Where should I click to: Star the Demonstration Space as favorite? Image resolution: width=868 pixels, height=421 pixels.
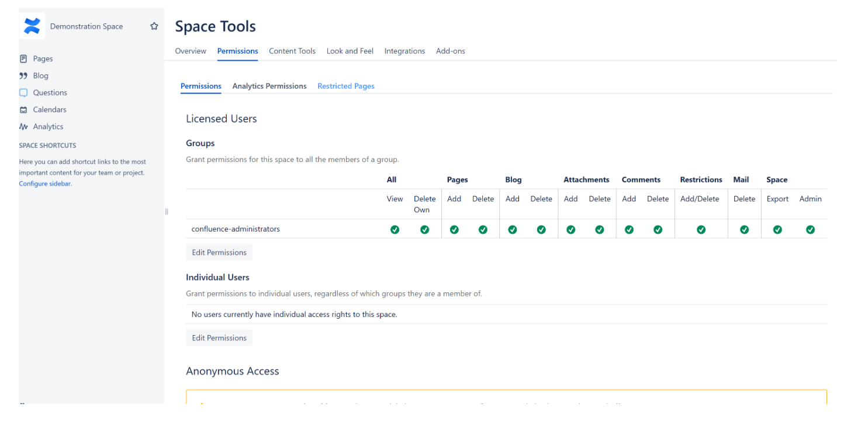tap(154, 26)
